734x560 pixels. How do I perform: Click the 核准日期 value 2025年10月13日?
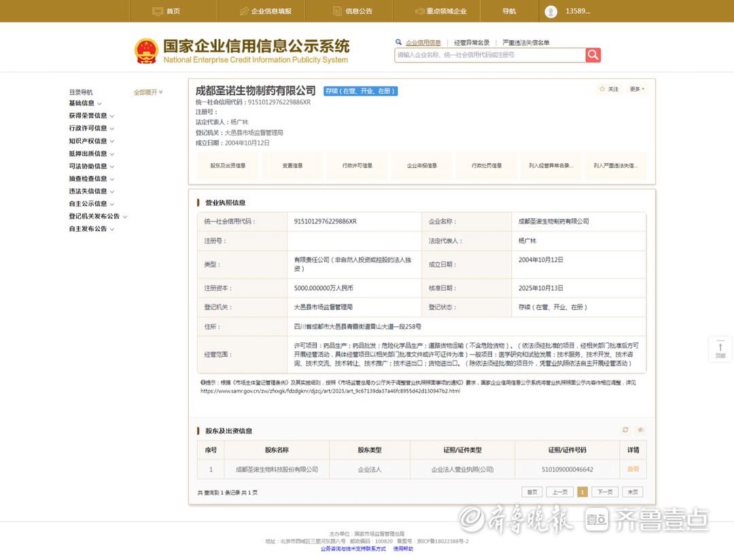coord(541,288)
